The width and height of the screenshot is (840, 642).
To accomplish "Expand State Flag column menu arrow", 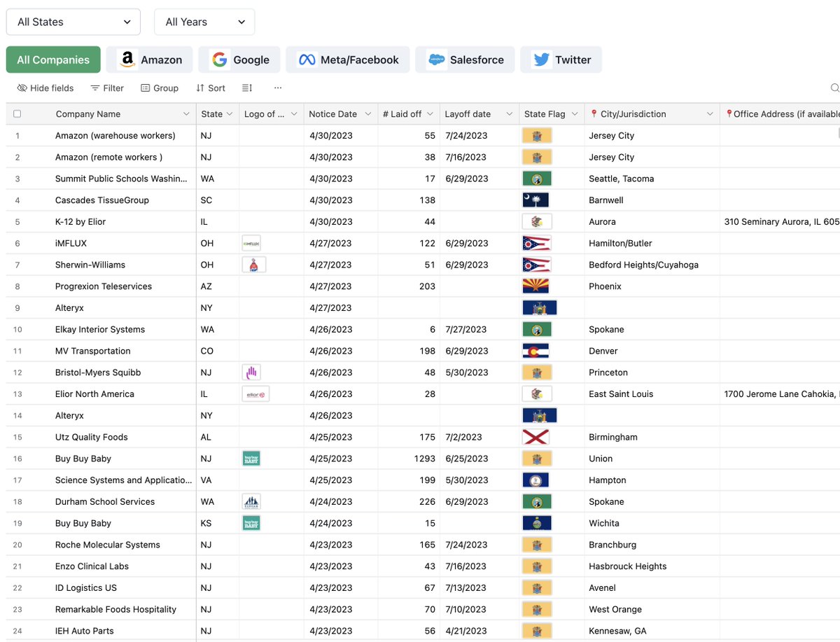I will 575,114.
